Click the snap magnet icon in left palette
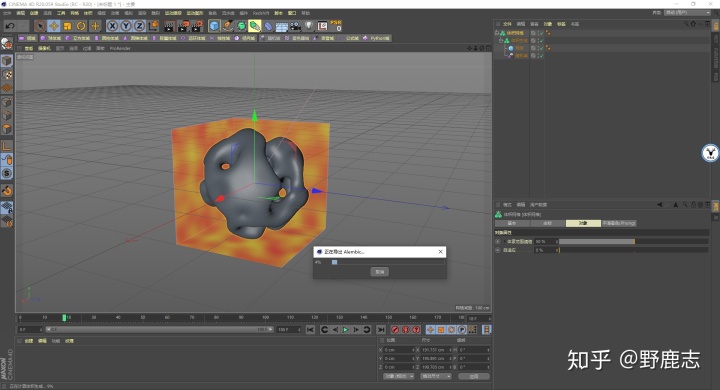 (7, 190)
